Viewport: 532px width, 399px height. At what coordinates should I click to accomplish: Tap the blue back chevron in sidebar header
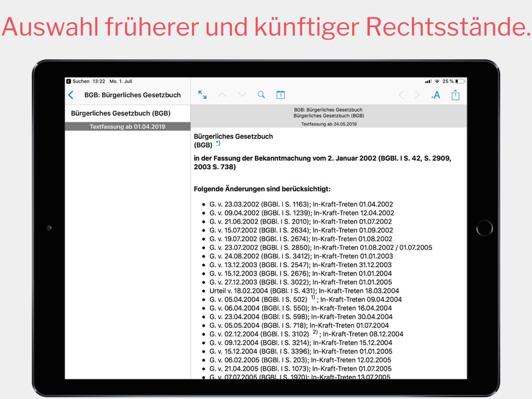coord(71,95)
